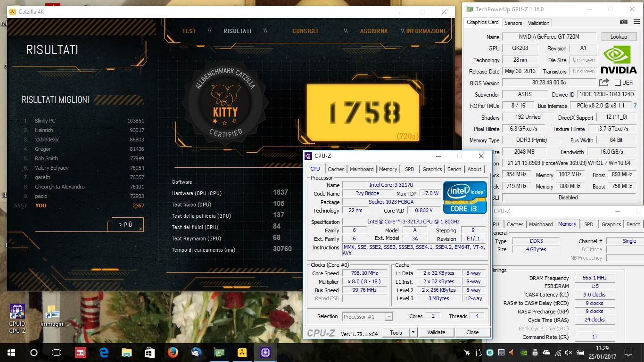The width and height of the screenshot is (644, 362).
Task: Click the Tools button in CPU-Z
Action: point(396,332)
